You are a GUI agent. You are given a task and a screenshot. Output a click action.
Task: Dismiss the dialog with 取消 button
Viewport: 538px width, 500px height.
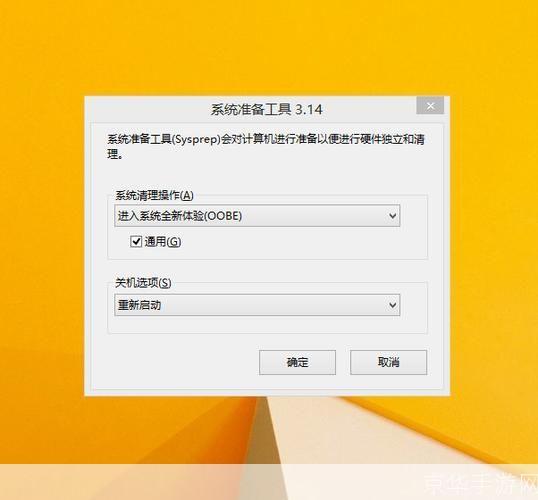(388, 362)
